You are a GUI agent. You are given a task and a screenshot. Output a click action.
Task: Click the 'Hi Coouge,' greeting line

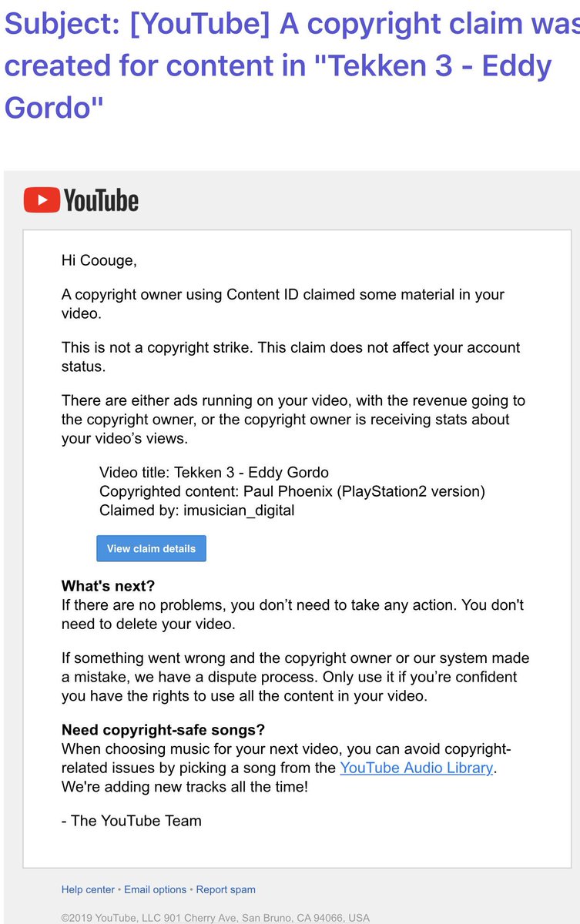[99, 260]
